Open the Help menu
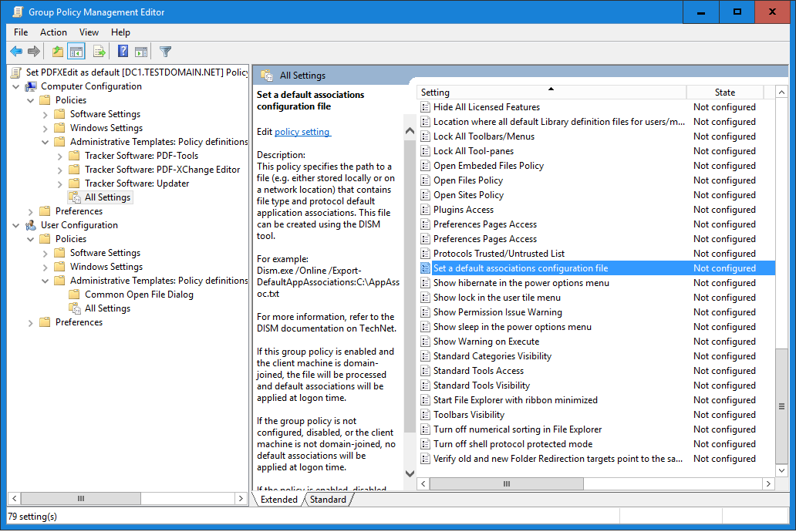The image size is (796, 532). pyautogui.click(x=120, y=32)
